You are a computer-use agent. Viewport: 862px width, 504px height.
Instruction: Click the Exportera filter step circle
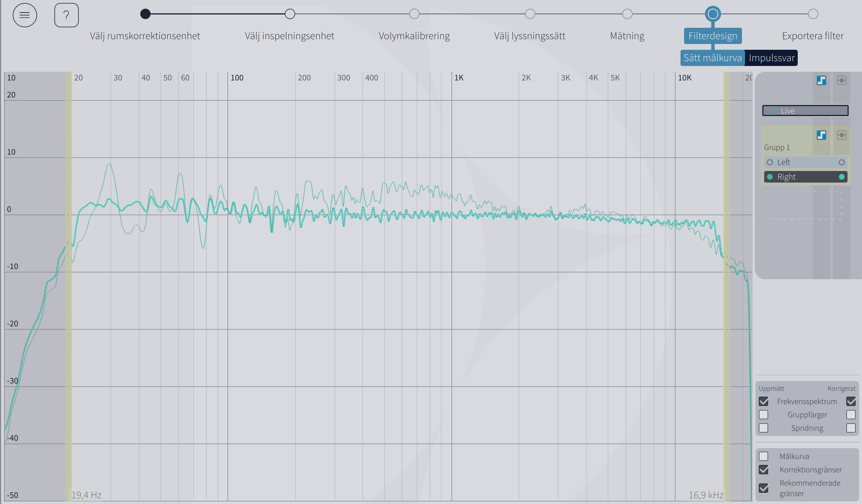pyautogui.click(x=813, y=14)
